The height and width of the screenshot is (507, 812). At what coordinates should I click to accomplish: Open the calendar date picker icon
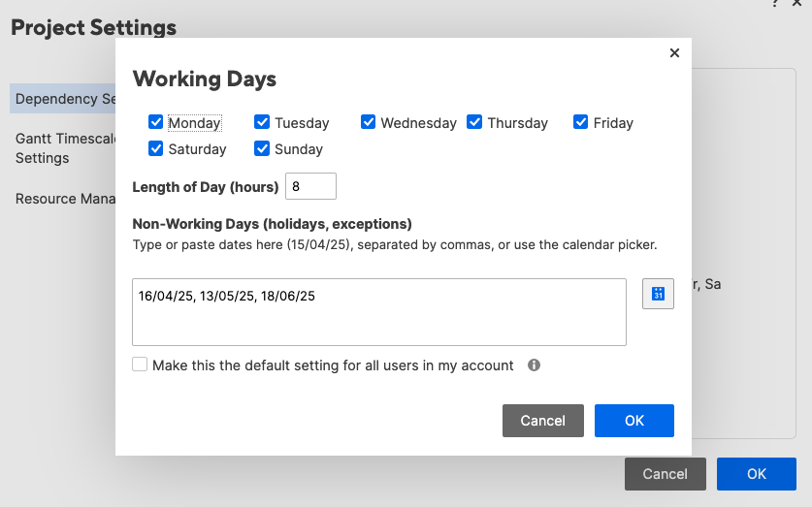[658, 294]
